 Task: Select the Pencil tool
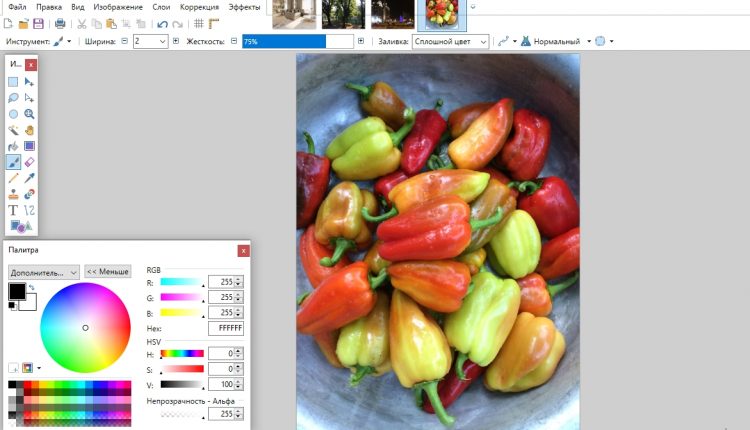tap(13, 178)
